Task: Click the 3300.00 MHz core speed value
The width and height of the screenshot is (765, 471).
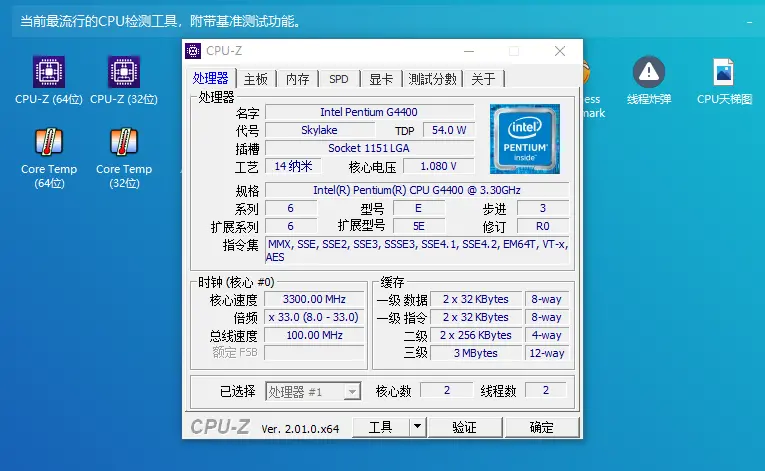Action: 314,299
